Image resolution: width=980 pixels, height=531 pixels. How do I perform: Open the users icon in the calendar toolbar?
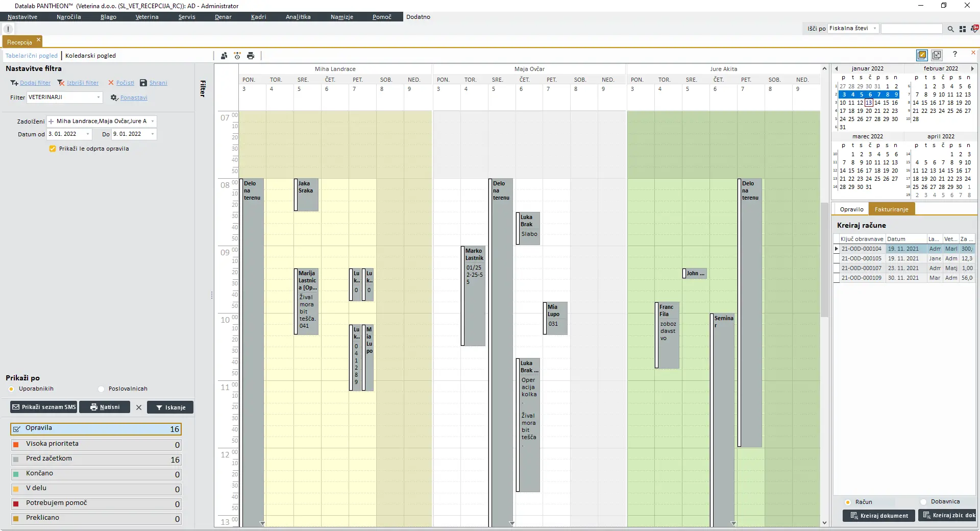point(224,56)
